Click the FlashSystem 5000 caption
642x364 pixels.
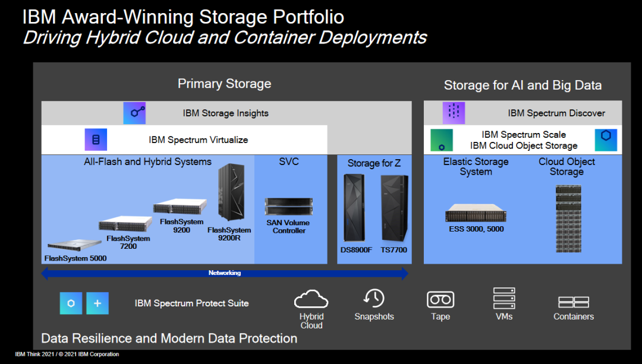tap(75, 258)
